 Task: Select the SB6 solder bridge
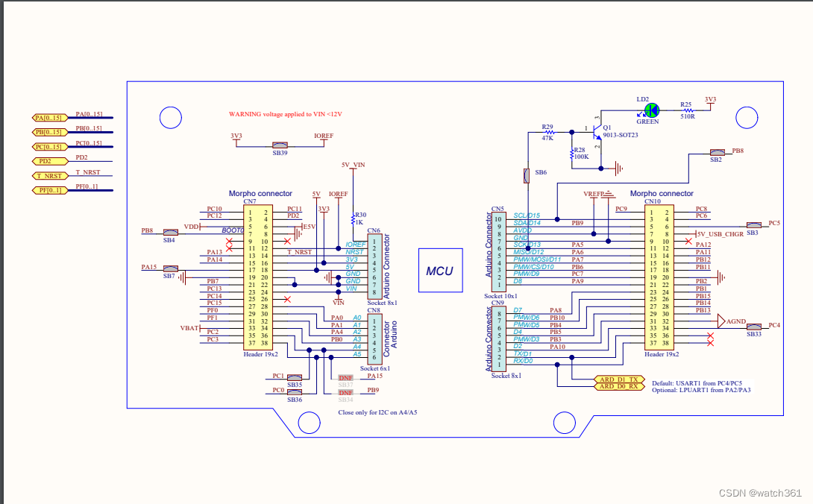coord(527,175)
